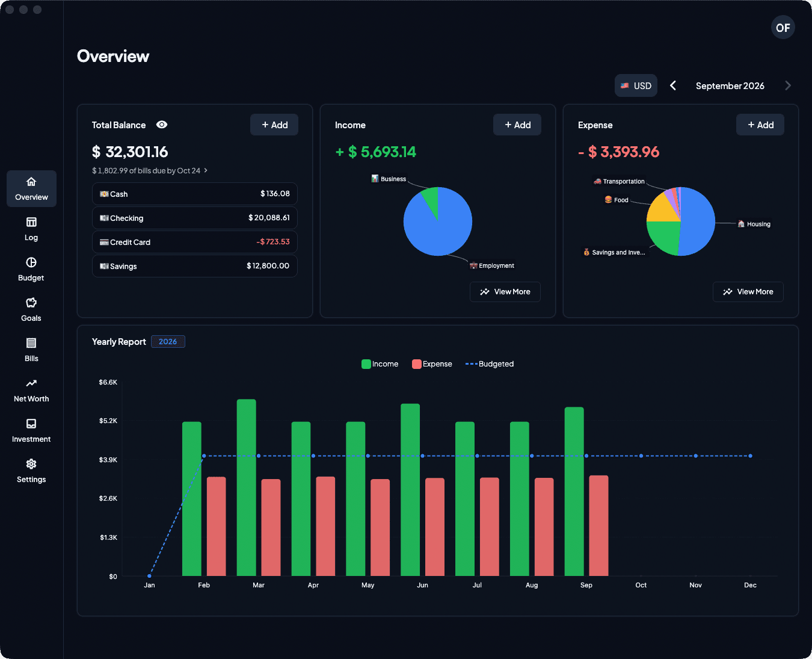
Task: Toggle Expense series in chart legend
Action: point(432,364)
